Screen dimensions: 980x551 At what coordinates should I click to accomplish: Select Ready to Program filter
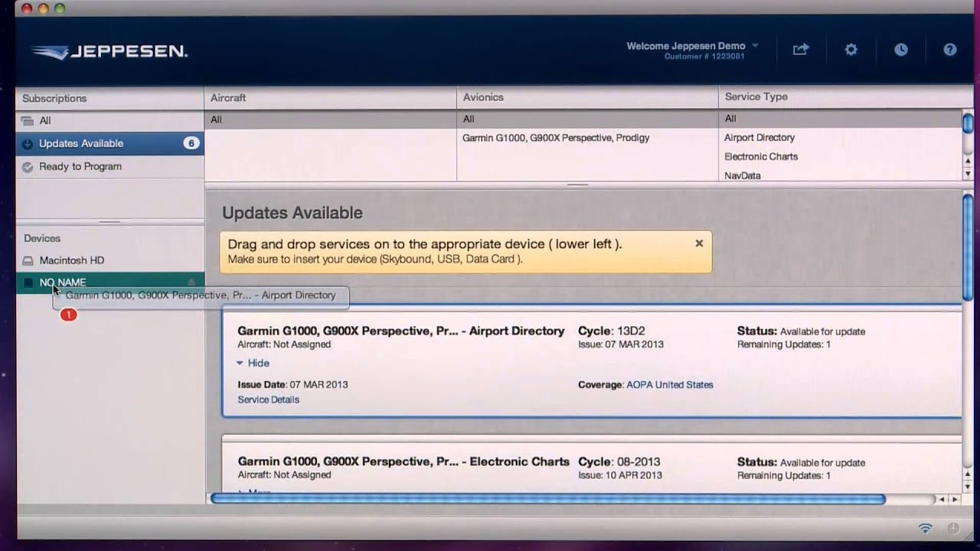[x=109, y=167]
